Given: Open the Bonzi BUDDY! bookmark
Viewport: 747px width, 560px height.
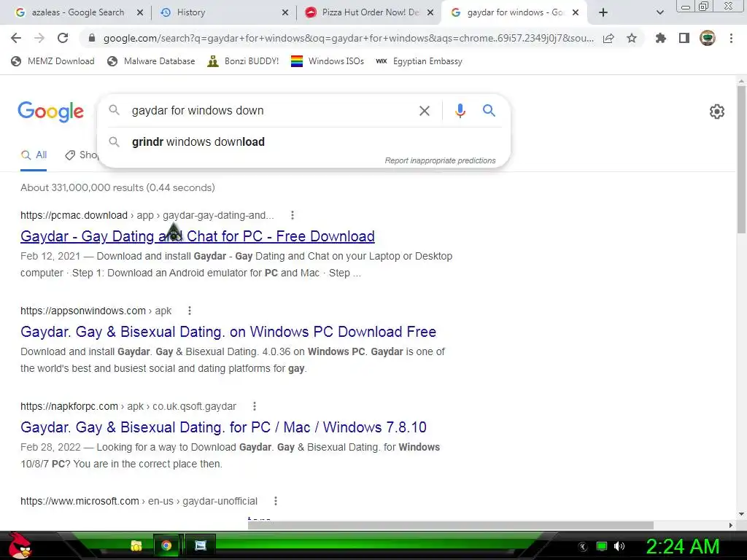Looking at the screenshot, I should [243, 61].
